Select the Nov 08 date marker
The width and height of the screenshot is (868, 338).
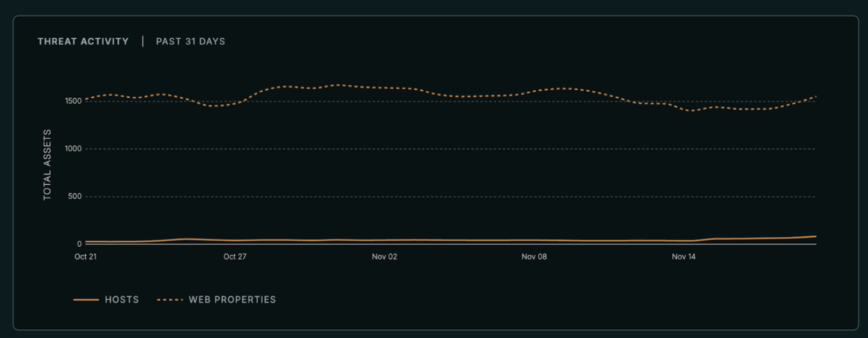(x=534, y=256)
